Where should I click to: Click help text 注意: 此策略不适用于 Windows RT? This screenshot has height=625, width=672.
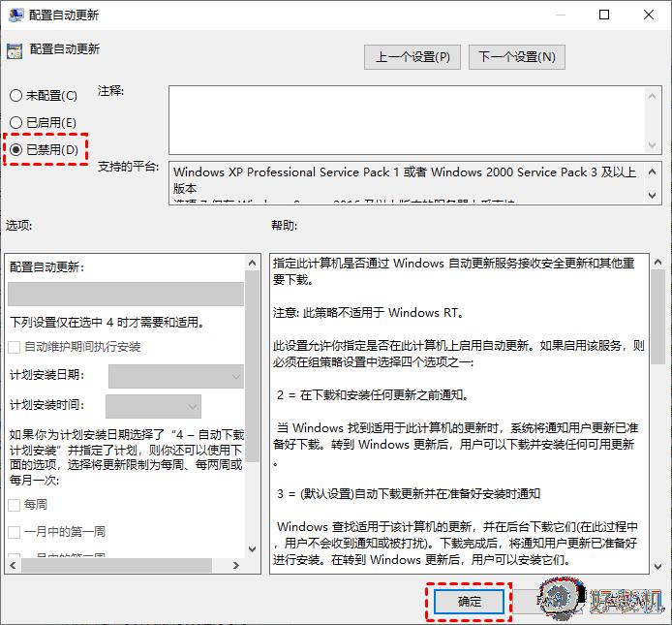click(369, 313)
